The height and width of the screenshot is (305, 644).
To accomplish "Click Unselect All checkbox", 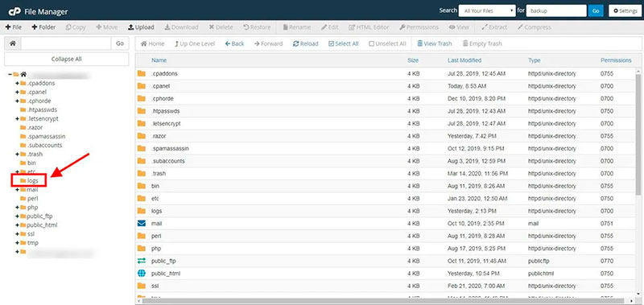I will [371, 43].
